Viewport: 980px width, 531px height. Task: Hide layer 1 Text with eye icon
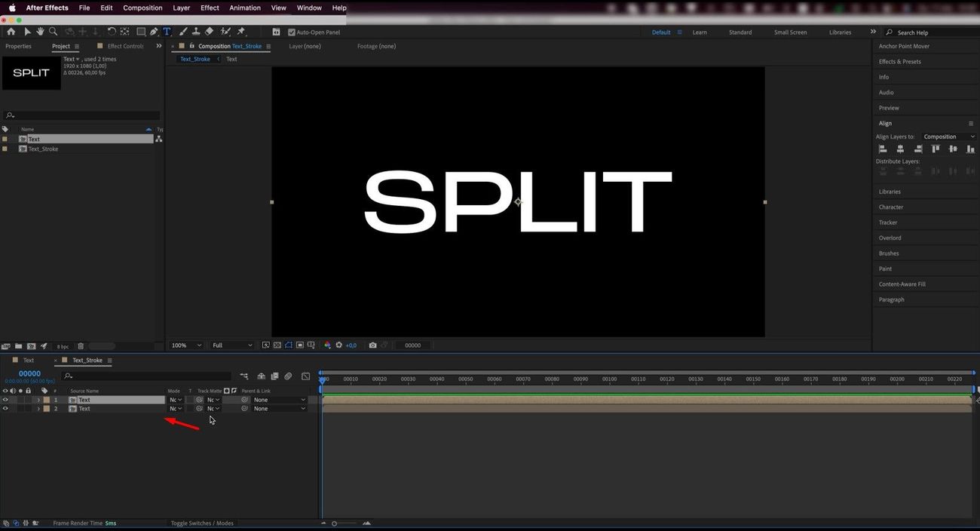tap(5, 400)
